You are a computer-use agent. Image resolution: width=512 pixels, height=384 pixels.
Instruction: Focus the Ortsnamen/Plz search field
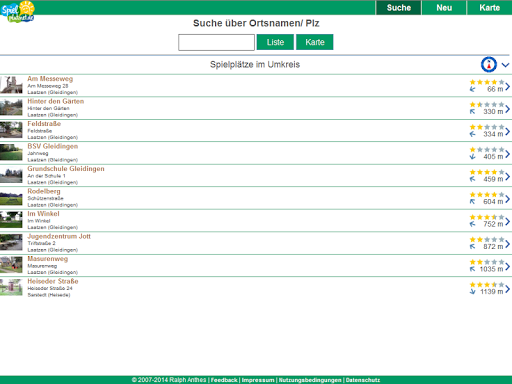tap(216, 42)
